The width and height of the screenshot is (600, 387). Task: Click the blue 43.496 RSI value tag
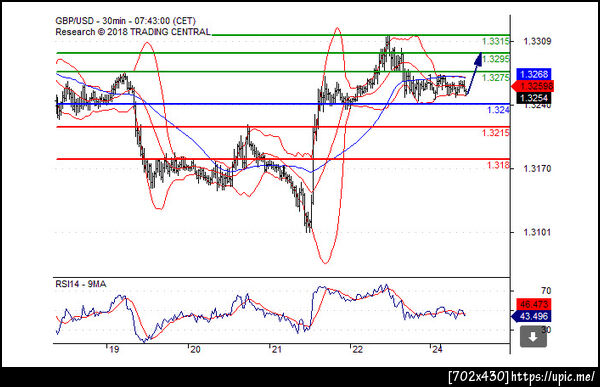tap(532, 316)
